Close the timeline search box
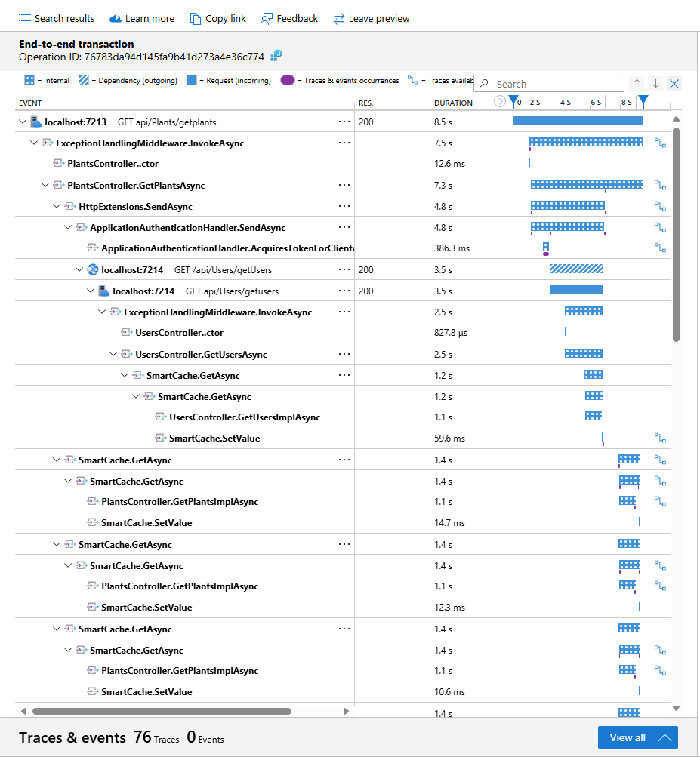The width and height of the screenshot is (700, 757). tap(674, 84)
